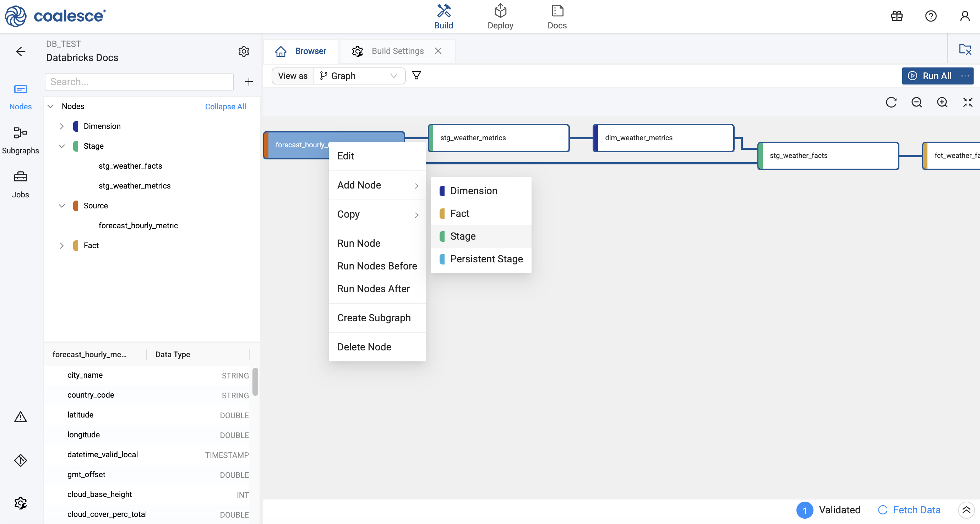The height and width of the screenshot is (524, 980).
Task: Add a Fact node from submenu
Action: tap(481, 214)
